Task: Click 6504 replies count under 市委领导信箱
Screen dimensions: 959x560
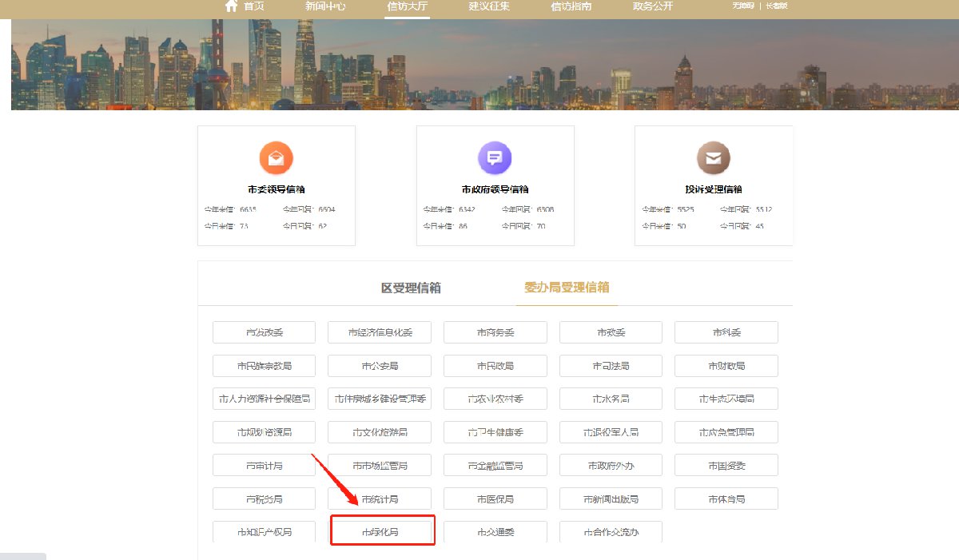Action: 327,209
